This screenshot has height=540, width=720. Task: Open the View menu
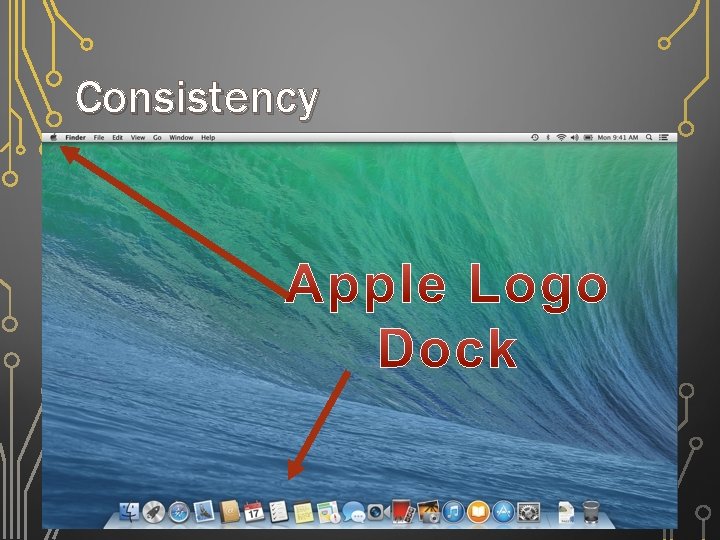[138, 137]
